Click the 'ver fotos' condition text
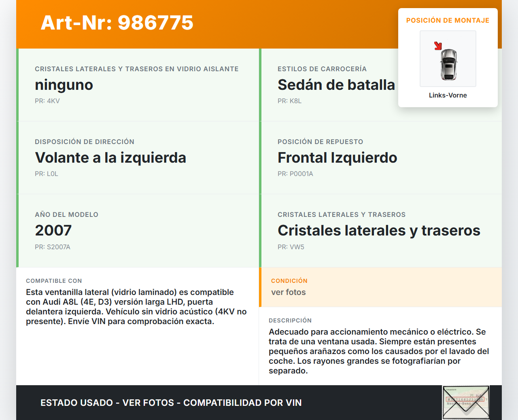The height and width of the screenshot is (420, 518). 289,292
